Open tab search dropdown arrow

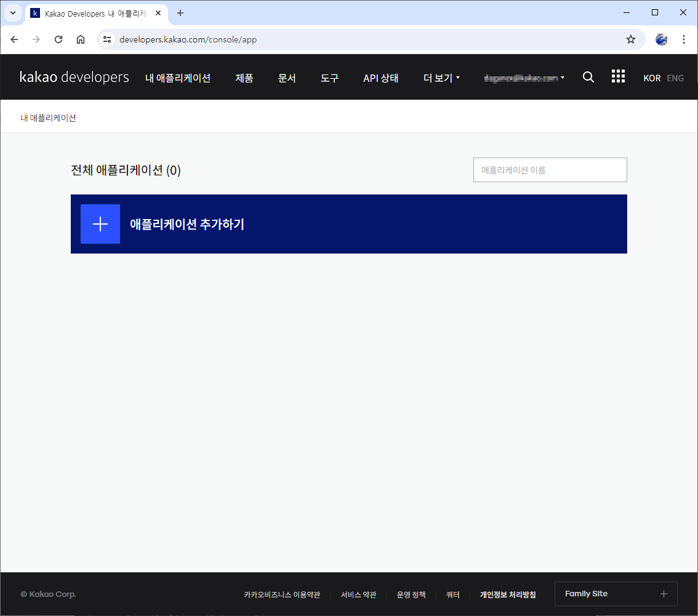pos(13,13)
